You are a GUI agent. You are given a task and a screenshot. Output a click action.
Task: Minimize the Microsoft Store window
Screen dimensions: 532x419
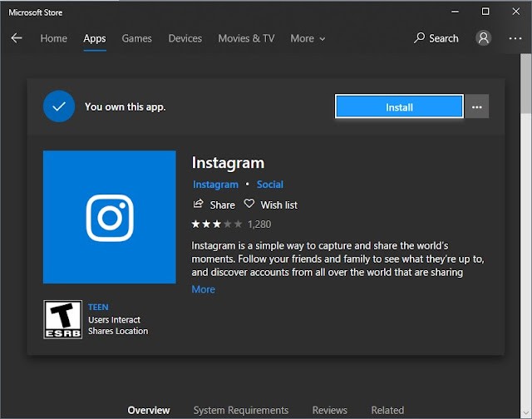(455, 12)
